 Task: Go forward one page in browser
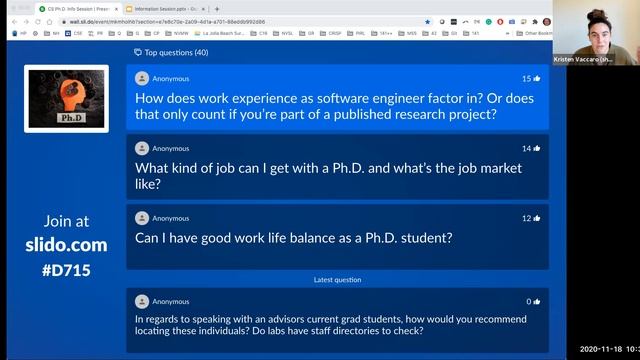pyautogui.click(x=26, y=22)
